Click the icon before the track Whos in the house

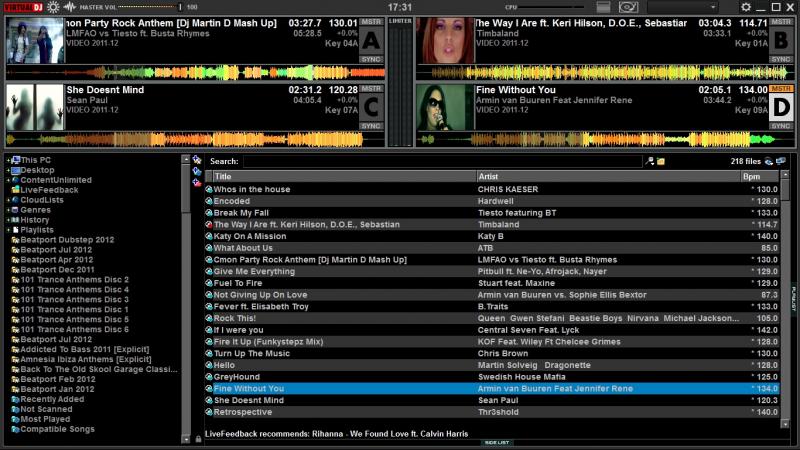[209, 189]
